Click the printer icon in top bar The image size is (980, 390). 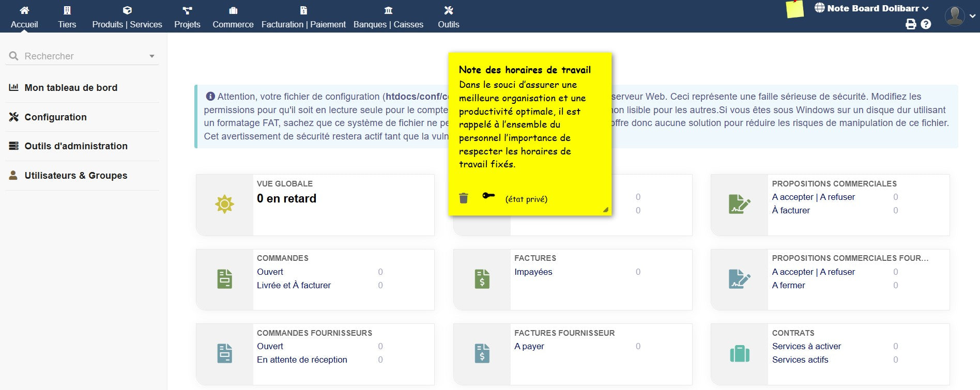click(911, 24)
